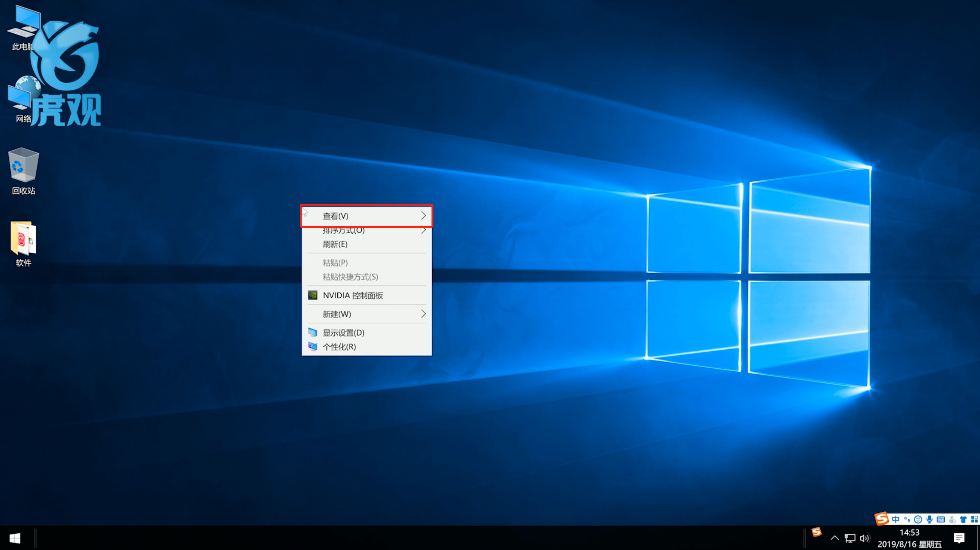
Task: Click the NVIDIA logo icon in menu
Action: click(x=313, y=295)
